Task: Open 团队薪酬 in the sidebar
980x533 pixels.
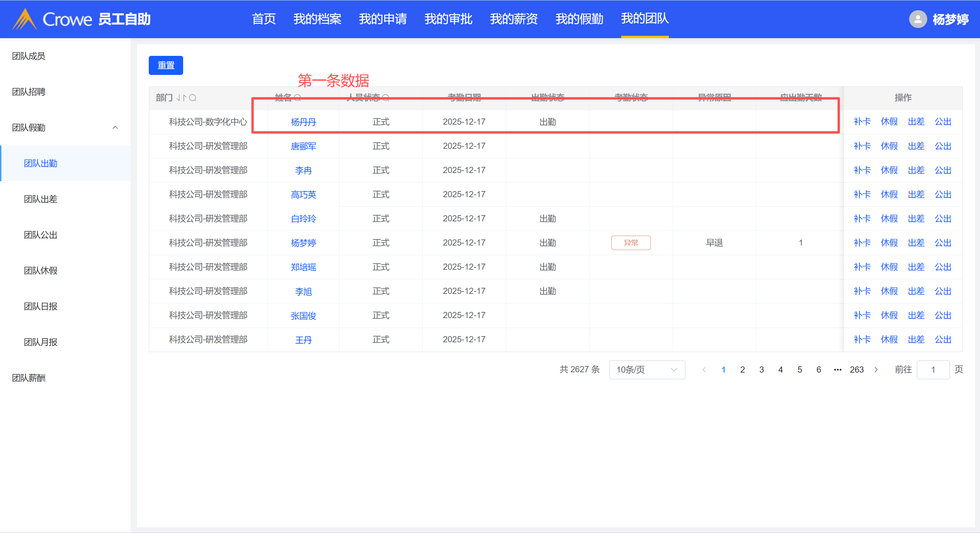Action: coord(29,378)
